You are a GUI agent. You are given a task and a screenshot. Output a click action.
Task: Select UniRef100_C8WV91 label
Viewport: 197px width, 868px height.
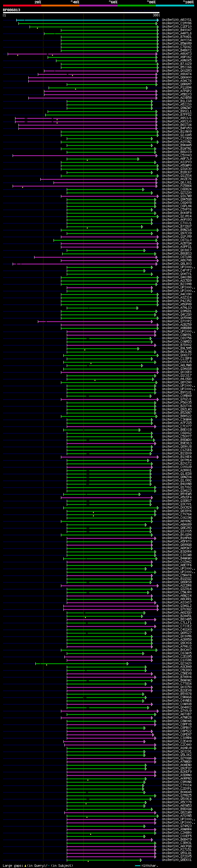click(176, 335)
